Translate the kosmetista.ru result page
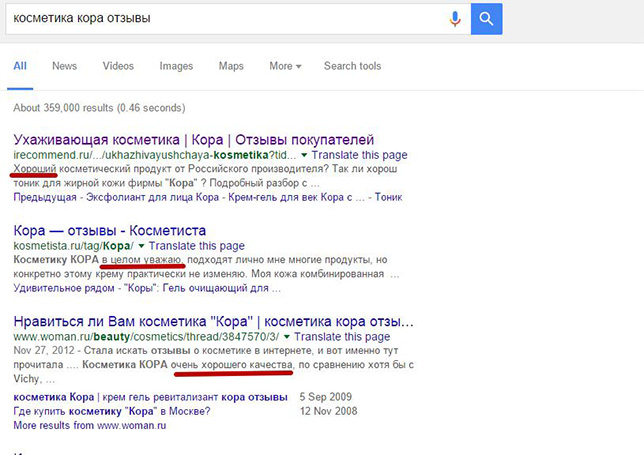Image resolution: width=644 pixels, height=455 pixels. pos(197,246)
